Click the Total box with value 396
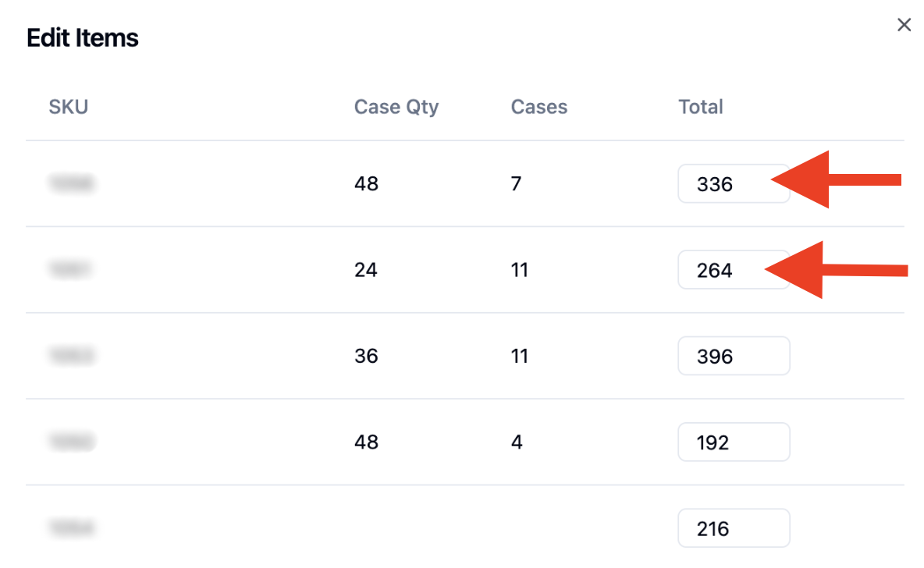This screenshot has width=924, height=568. coord(734,356)
